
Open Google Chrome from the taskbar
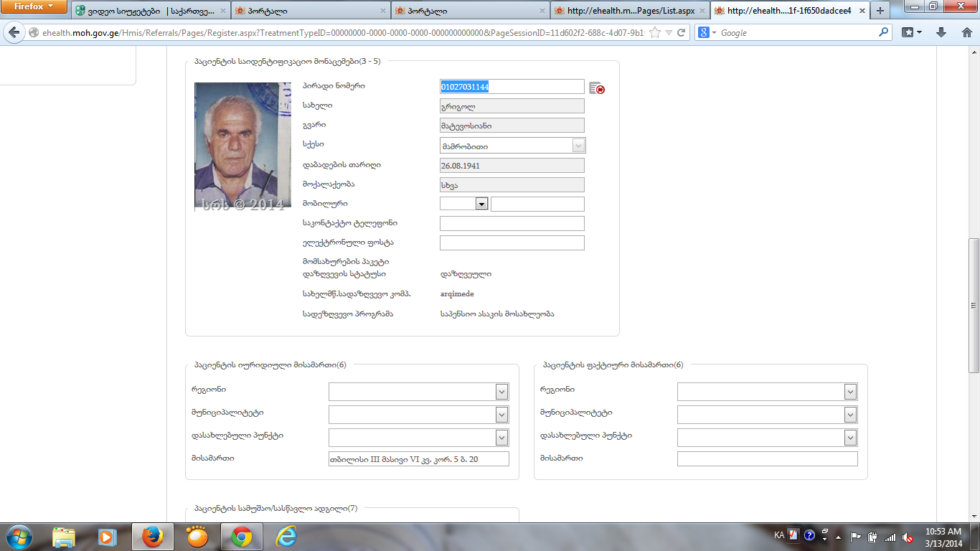coord(241,536)
